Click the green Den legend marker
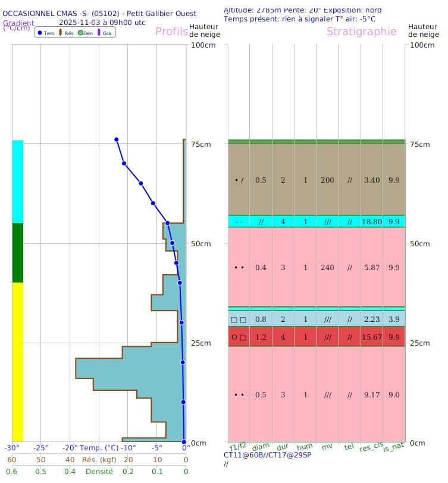448x483 pixels. pyautogui.click(x=80, y=33)
